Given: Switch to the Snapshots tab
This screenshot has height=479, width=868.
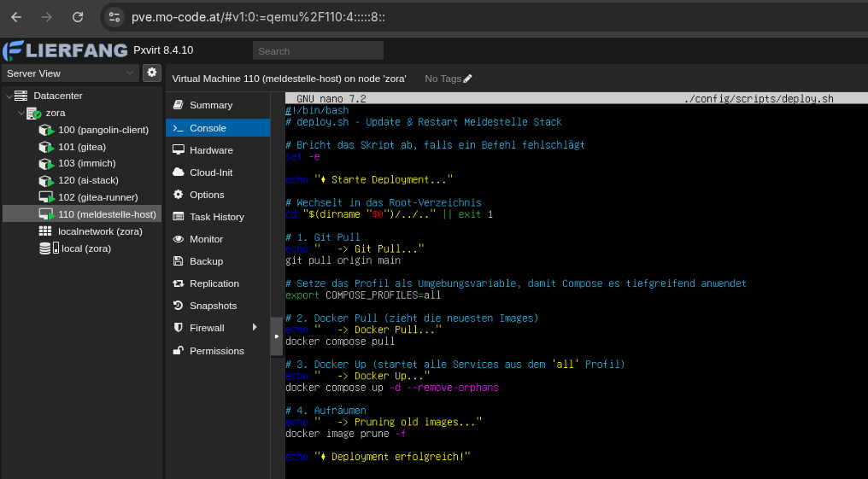Looking at the screenshot, I should (213, 306).
